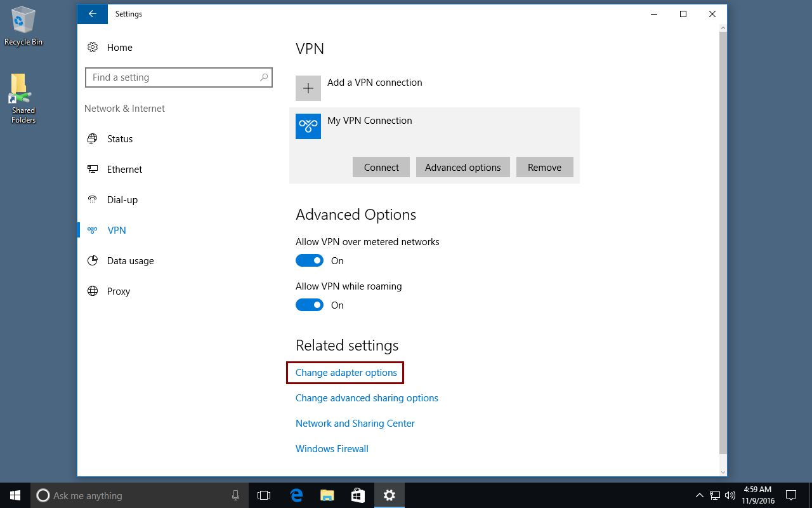Click the volume speaker tray icon
This screenshot has width=812, height=508.
point(730,495)
